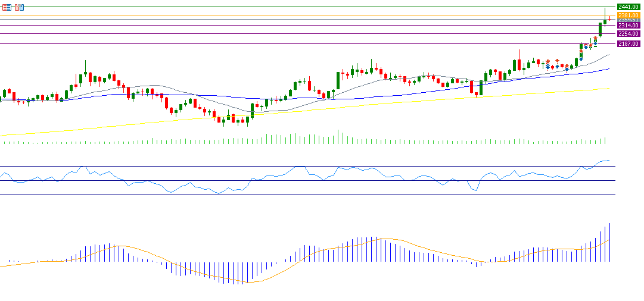Select the green horizontal line at 2441.00
This screenshot has width=644, height=301.
[298, 7]
